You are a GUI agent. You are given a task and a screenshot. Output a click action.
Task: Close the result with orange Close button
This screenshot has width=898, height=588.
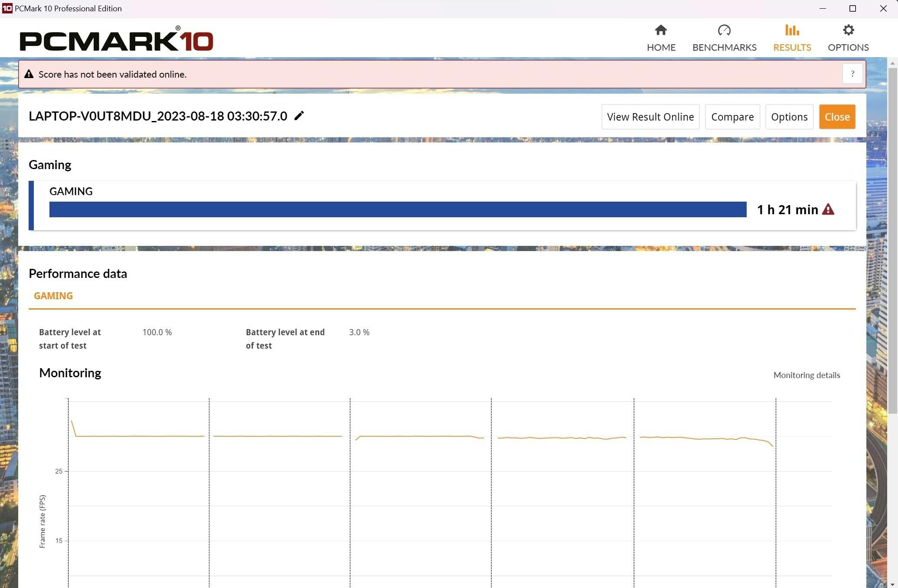click(x=837, y=117)
